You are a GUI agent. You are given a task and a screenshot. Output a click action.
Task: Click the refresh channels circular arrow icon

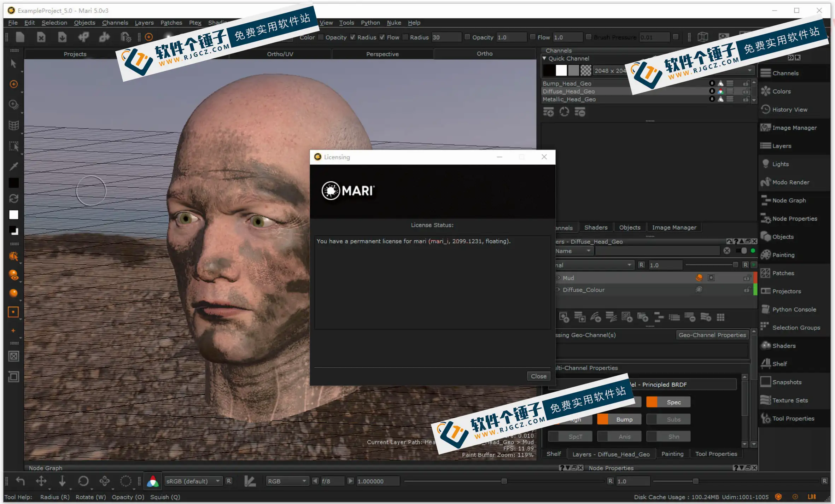coord(564,112)
